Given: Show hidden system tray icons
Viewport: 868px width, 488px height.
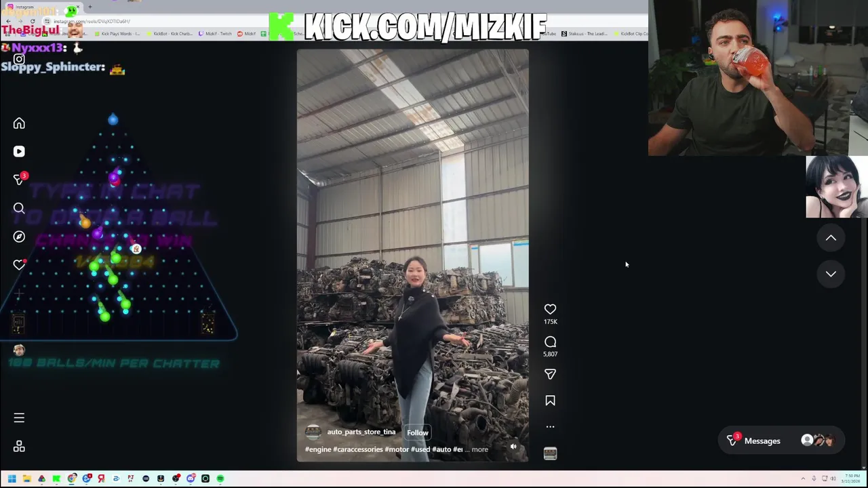Looking at the screenshot, I should (x=803, y=479).
